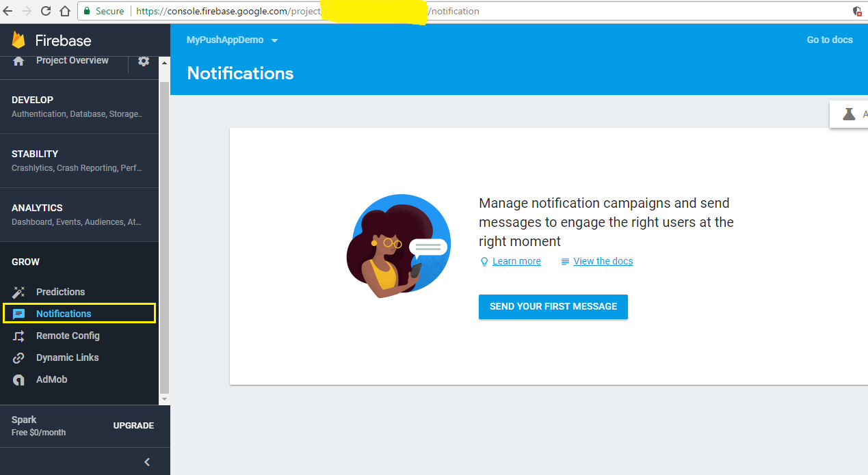Click the Remote Config icon

click(x=18, y=336)
